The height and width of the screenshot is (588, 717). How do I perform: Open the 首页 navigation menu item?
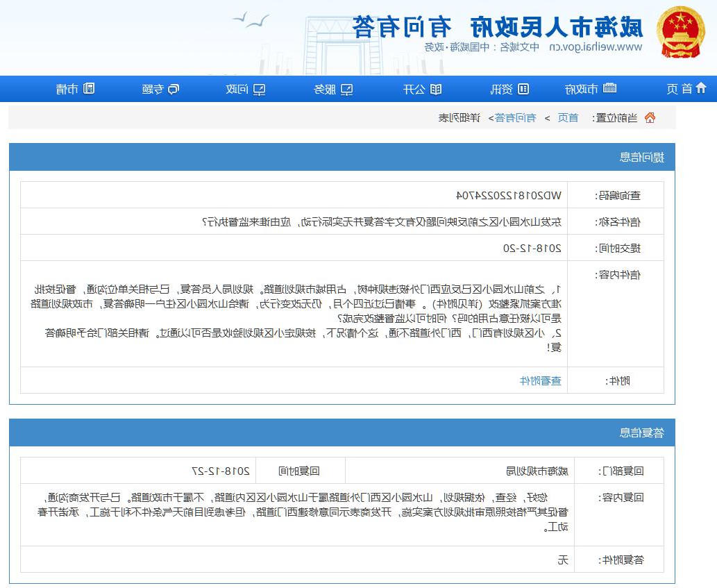pyautogui.click(x=686, y=89)
